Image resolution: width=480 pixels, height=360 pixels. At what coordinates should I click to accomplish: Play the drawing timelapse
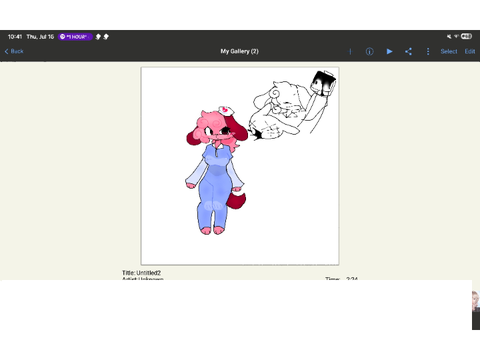(x=389, y=51)
